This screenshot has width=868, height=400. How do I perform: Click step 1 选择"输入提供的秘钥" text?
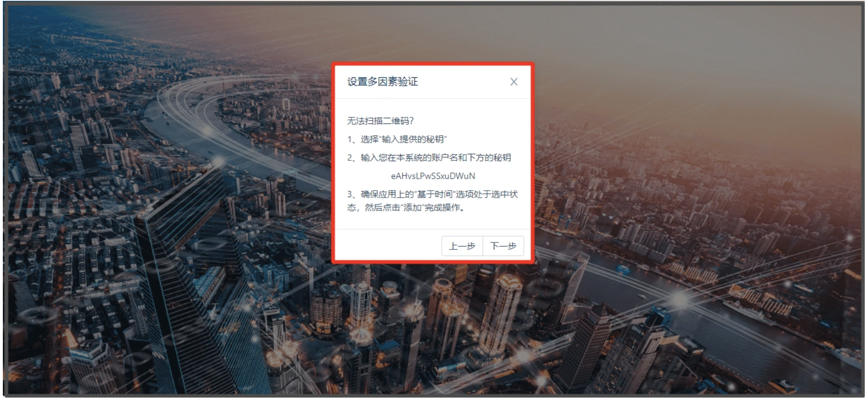point(397,139)
